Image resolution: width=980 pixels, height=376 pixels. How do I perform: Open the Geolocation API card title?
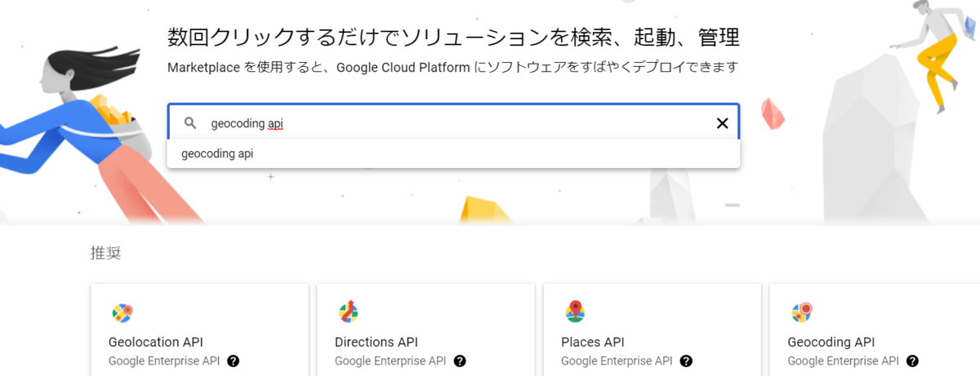(x=156, y=342)
